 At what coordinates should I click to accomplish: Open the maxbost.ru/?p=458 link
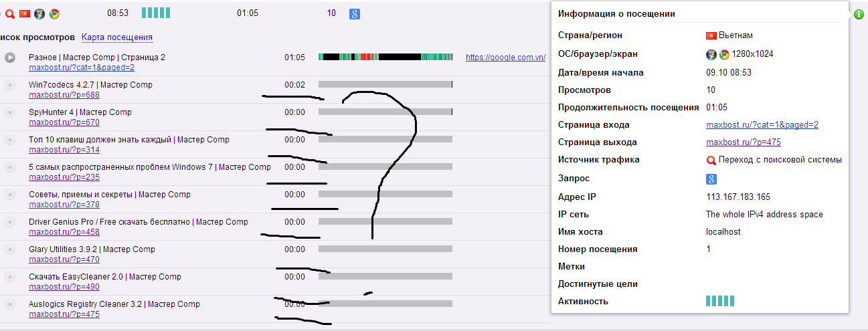[x=64, y=232]
